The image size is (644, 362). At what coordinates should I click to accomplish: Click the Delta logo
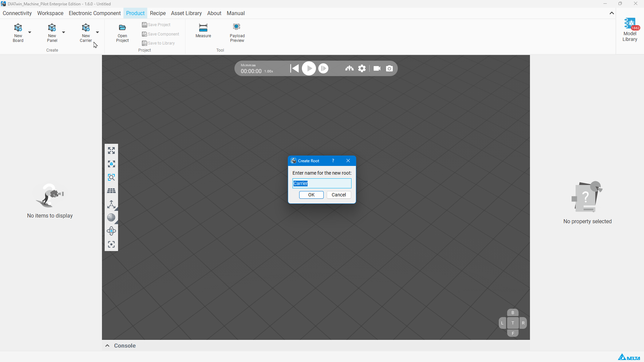pos(629,357)
